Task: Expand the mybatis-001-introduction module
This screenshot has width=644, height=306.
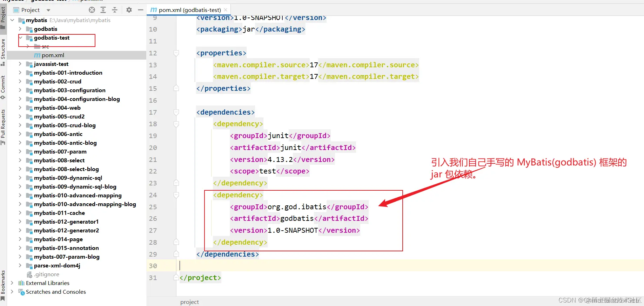Action: coord(20,73)
